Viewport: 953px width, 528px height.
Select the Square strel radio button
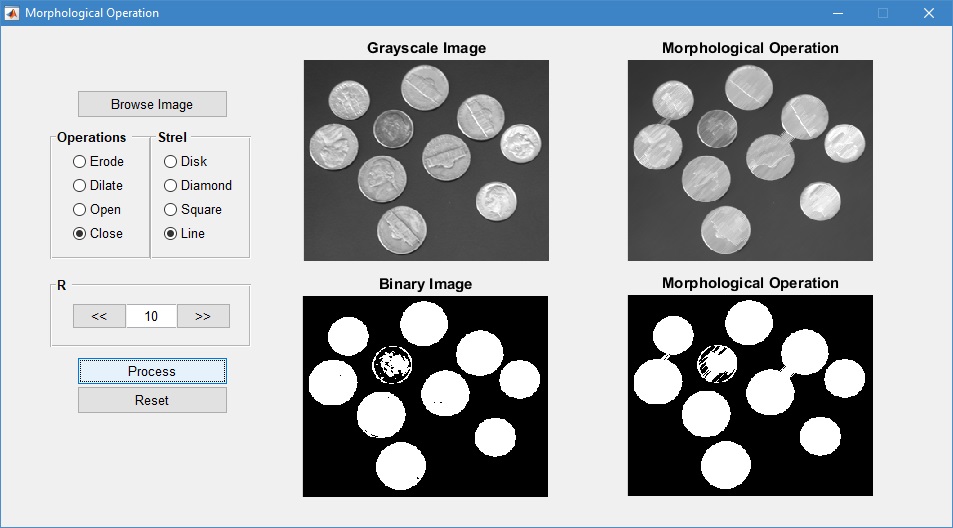click(171, 209)
